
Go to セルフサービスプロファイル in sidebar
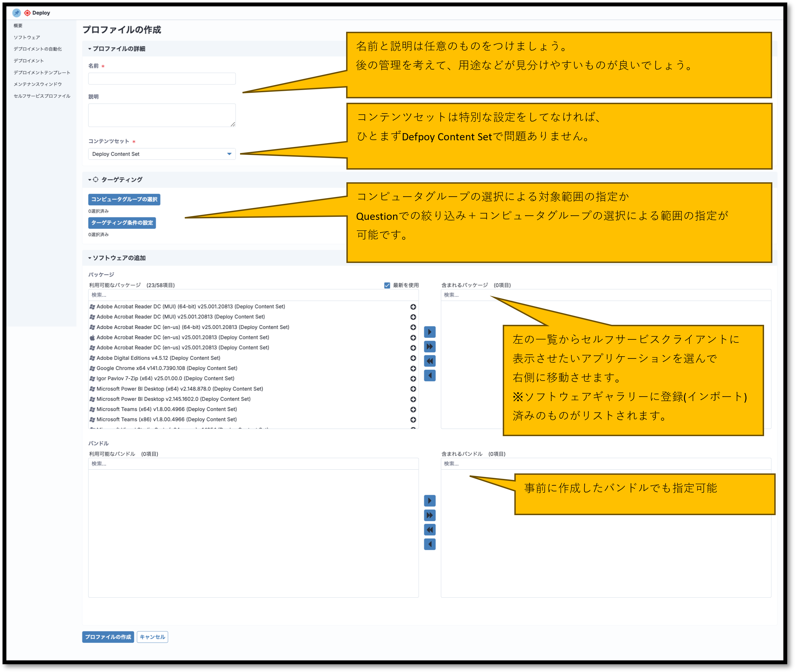click(42, 96)
